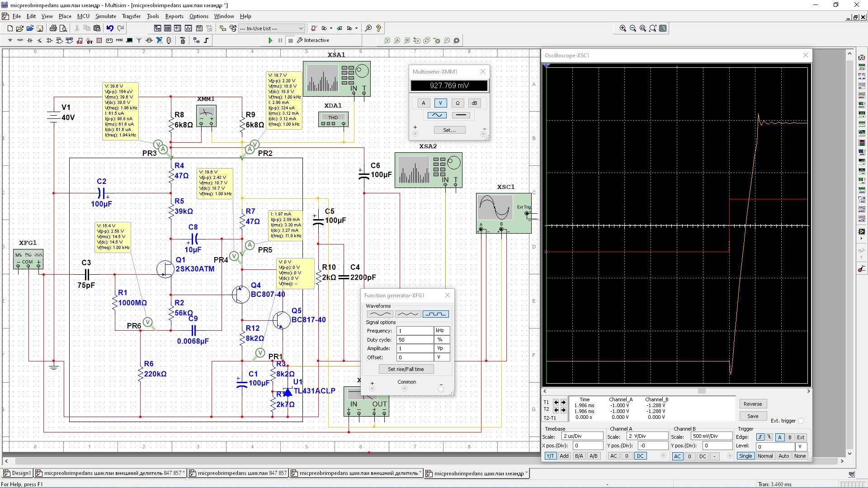Open the Grapher view toolbar icon

click(x=188, y=28)
